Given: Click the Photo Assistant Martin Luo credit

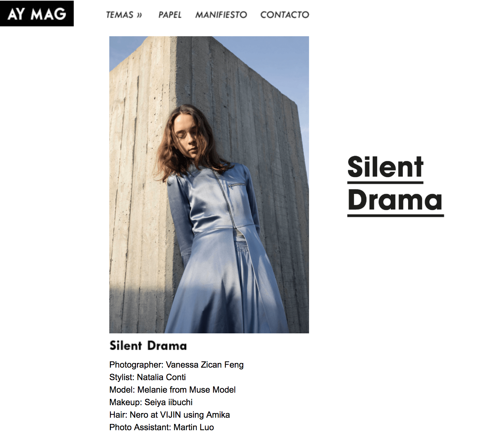Looking at the screenshot, I should (162, 427).
